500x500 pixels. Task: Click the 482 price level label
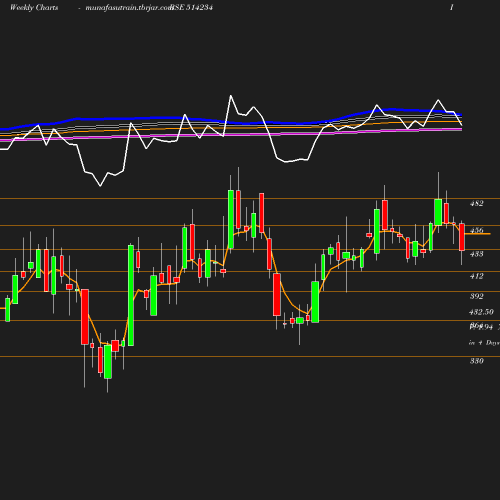(477, 203)
